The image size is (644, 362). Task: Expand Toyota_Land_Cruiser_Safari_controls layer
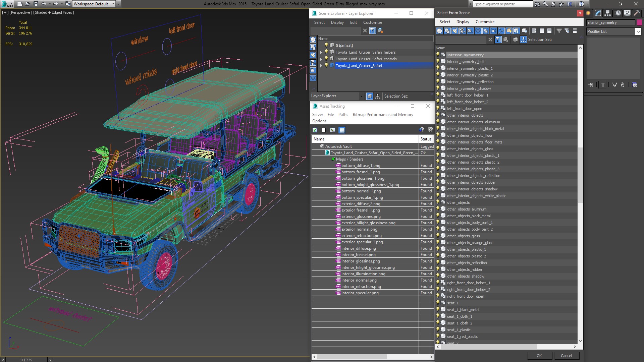(321, 59)
